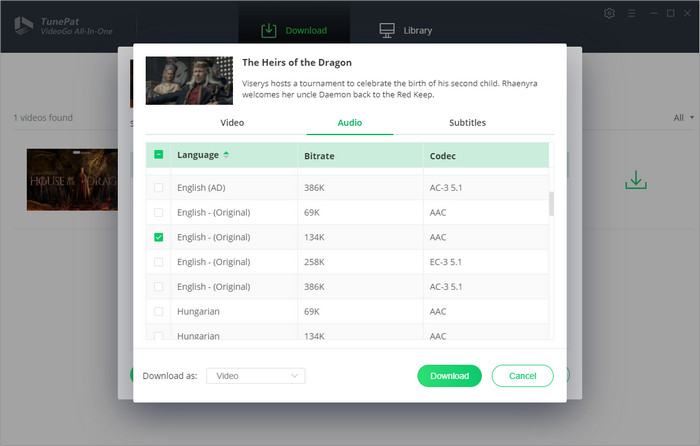Open the Download as Video dropdown

(x=256, y=376)
